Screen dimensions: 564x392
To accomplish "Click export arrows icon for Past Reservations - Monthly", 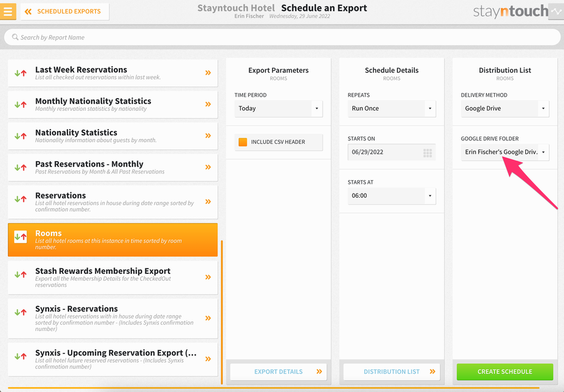I will [x=20, y=167].
